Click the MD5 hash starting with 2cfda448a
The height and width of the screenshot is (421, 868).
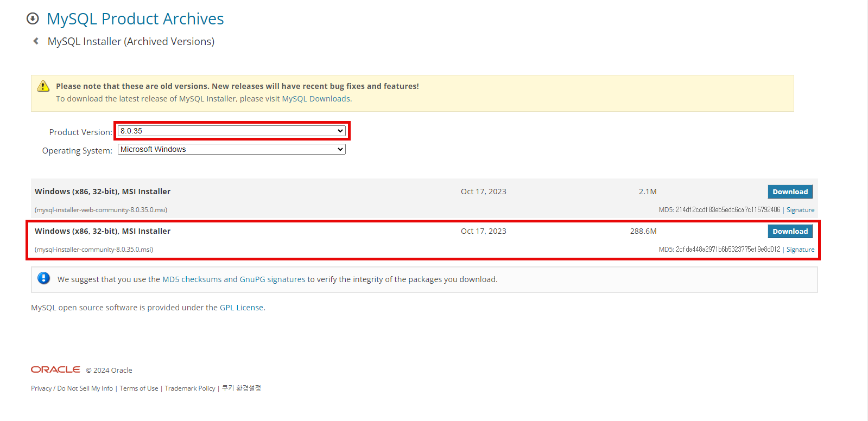click(x=728, y=250)
